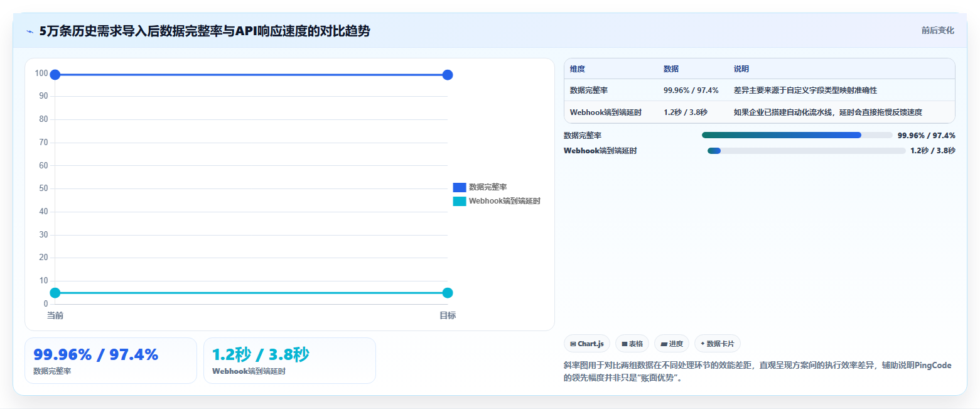Select the 进度 tag chip
This screenshot has height=409, width=980.
pyautogui.click(x=672, y=344)
